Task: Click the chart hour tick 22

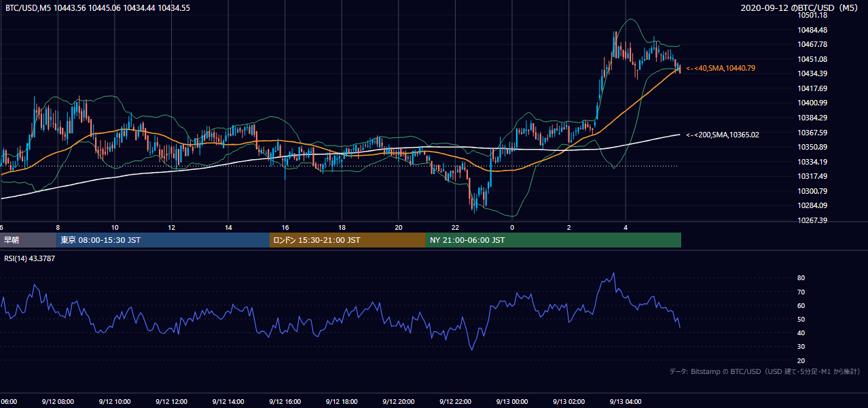Action: [455, 228]
